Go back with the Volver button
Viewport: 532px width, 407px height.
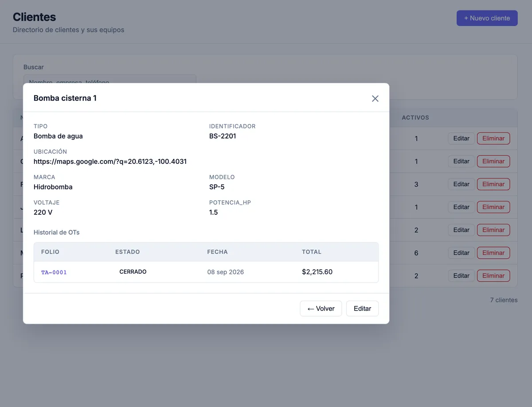click(x=321, y=309)
